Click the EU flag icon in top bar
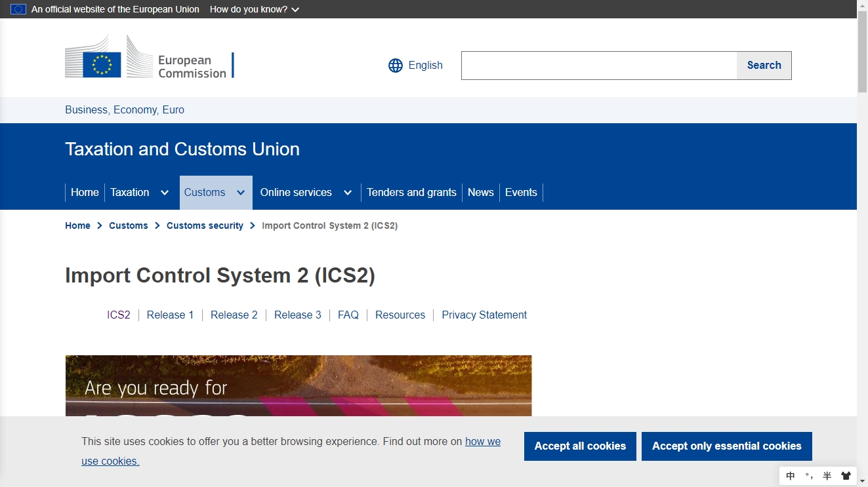Viewport: 868px width, 487px height. pyautogui.click(x=18, y=9)
